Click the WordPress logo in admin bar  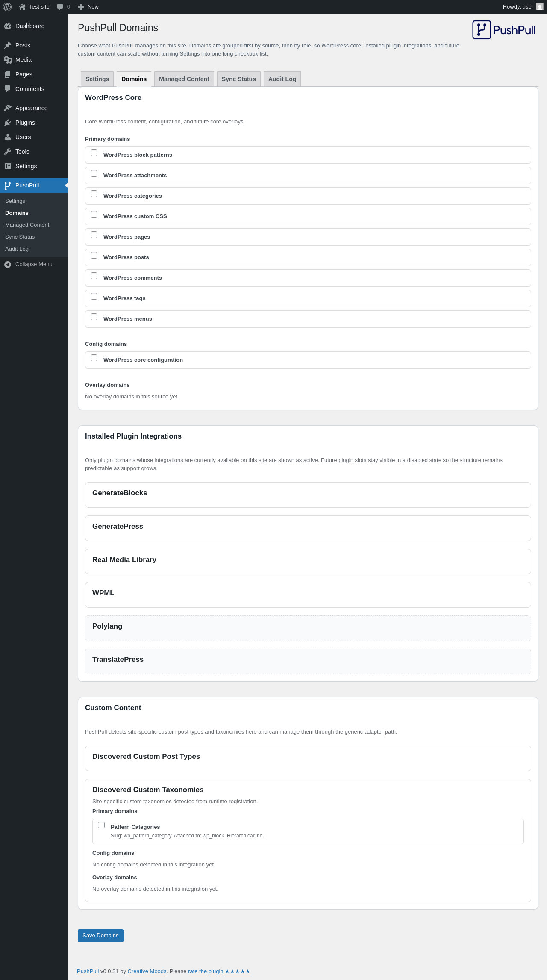7,7
